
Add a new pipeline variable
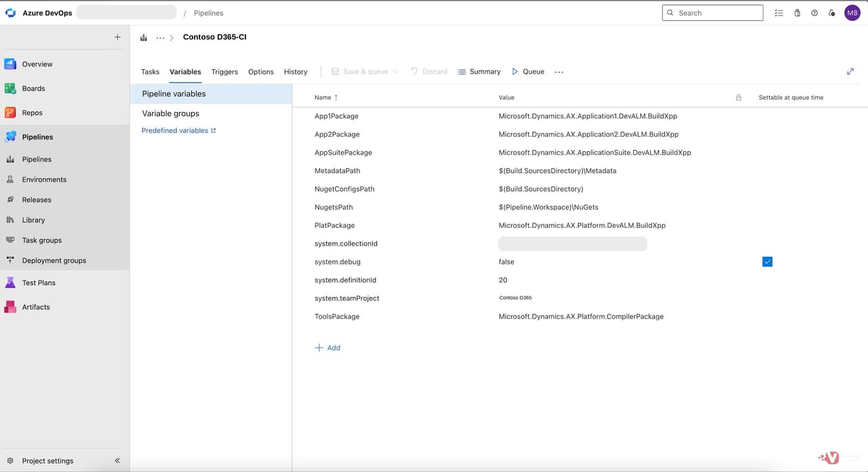pos(328,348)
